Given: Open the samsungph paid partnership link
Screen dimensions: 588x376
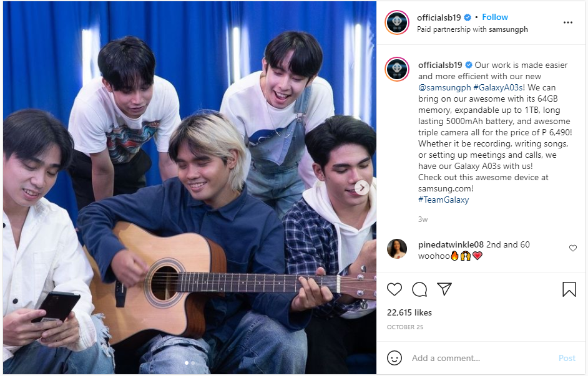Looking at the screenshot, I should click(508, 29).
